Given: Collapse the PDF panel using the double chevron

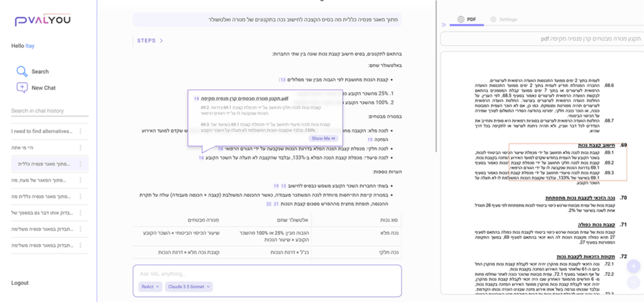Looking at the screenshot, I should pyautogui.click(x=444, y=25).
